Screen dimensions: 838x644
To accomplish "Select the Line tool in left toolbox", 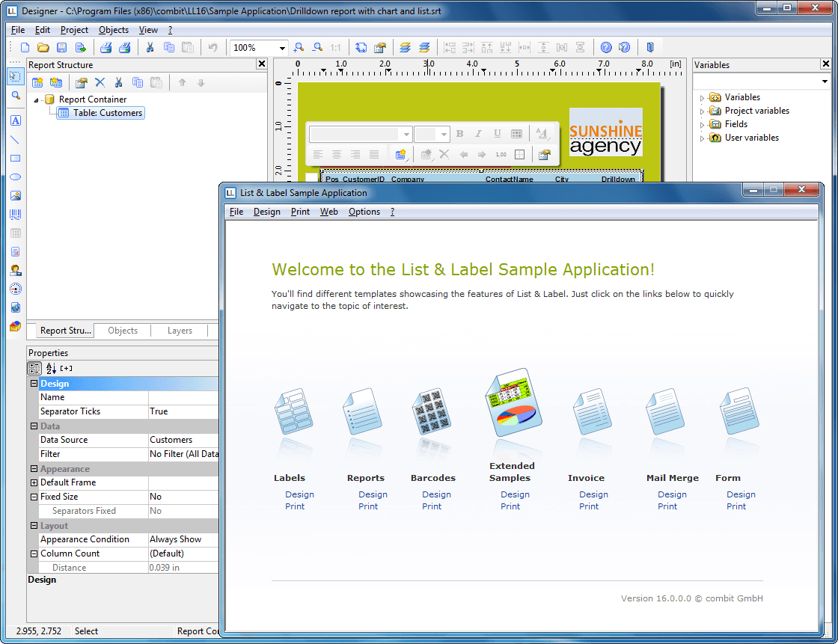I will [x=16, y=140].
